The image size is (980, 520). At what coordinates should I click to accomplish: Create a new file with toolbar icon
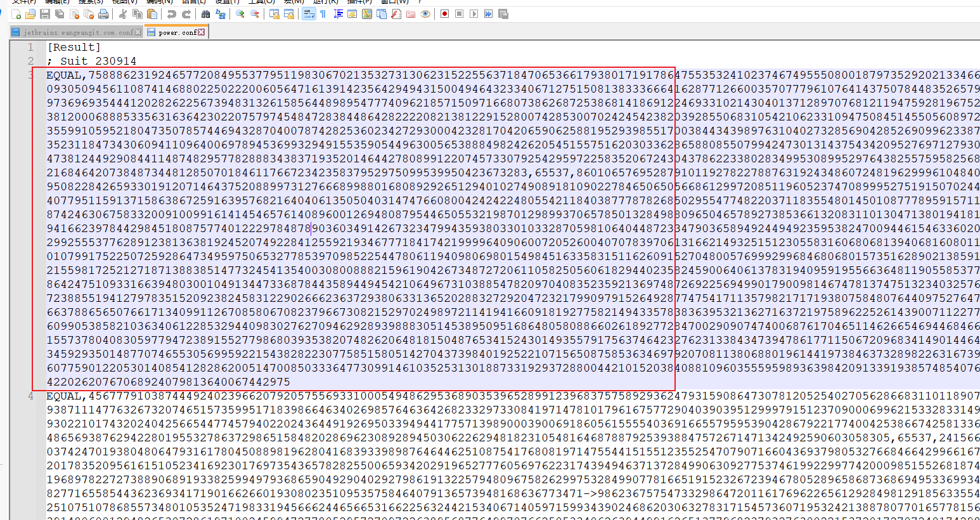tap(16, 14)
